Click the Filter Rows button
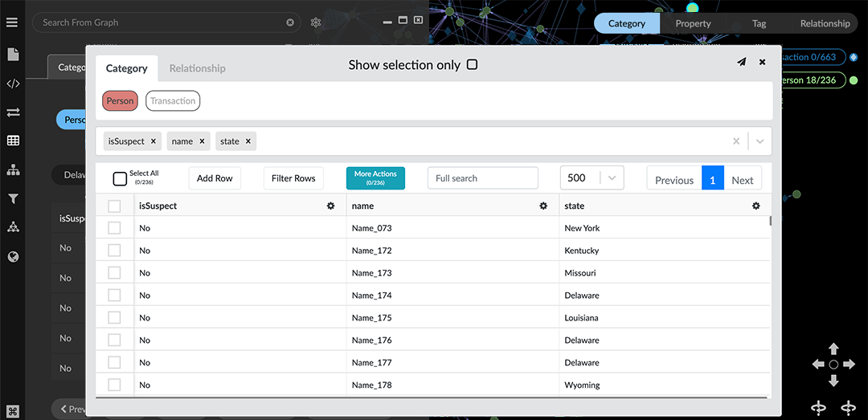The image size is (868, 420). click(293, 178)
